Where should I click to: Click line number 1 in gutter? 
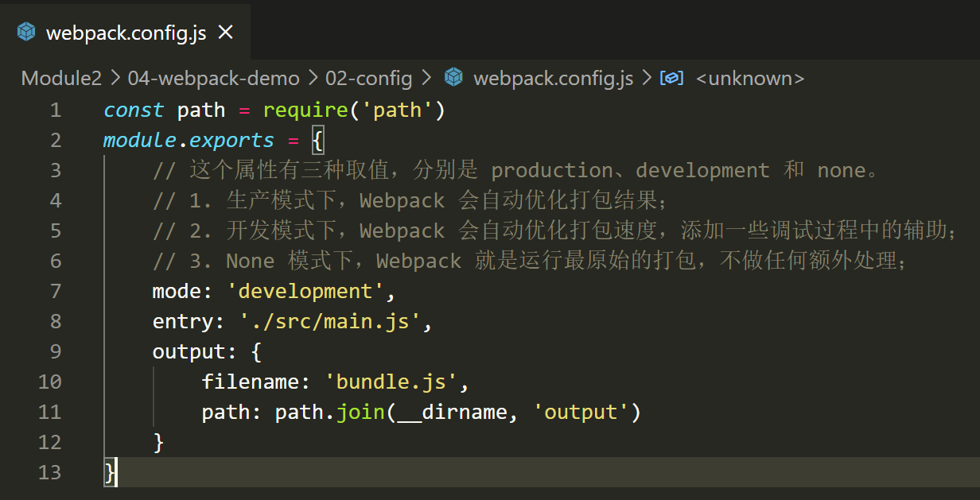55,110
